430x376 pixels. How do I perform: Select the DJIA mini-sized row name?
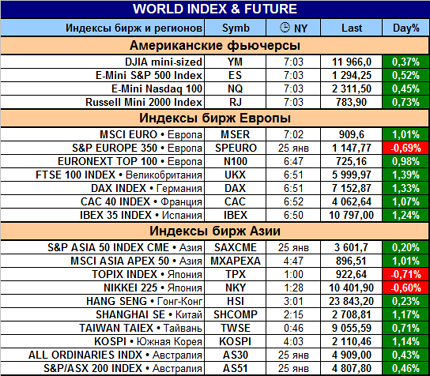[x=163, y=62]
